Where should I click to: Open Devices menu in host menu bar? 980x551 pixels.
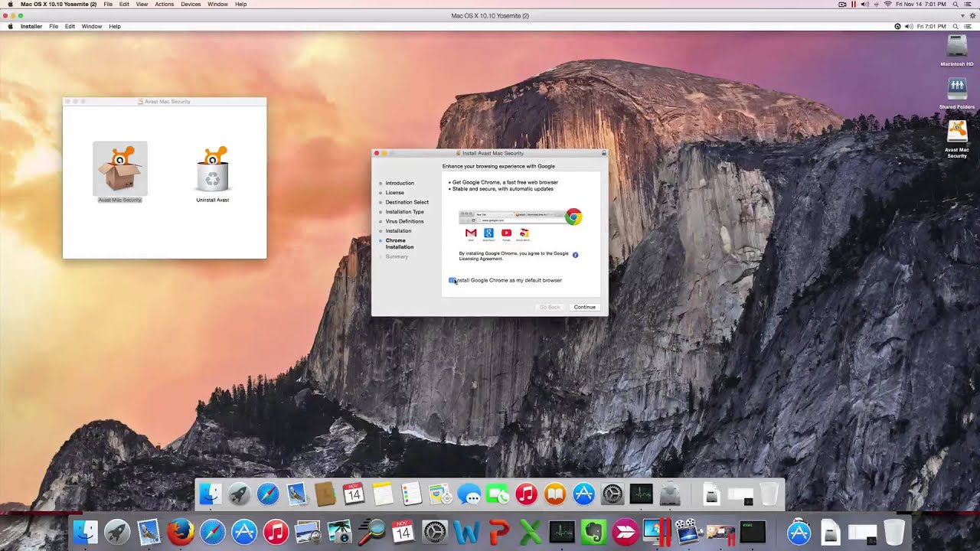pos(191,4)
